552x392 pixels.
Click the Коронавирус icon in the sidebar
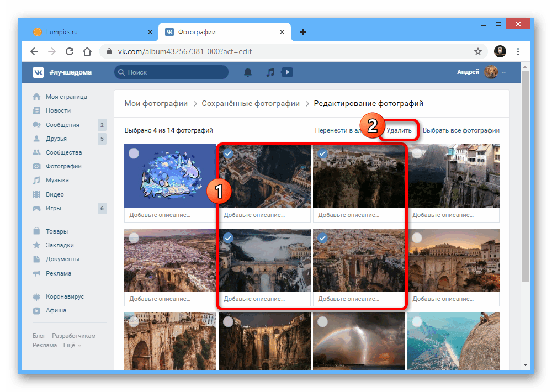point(36,296)
